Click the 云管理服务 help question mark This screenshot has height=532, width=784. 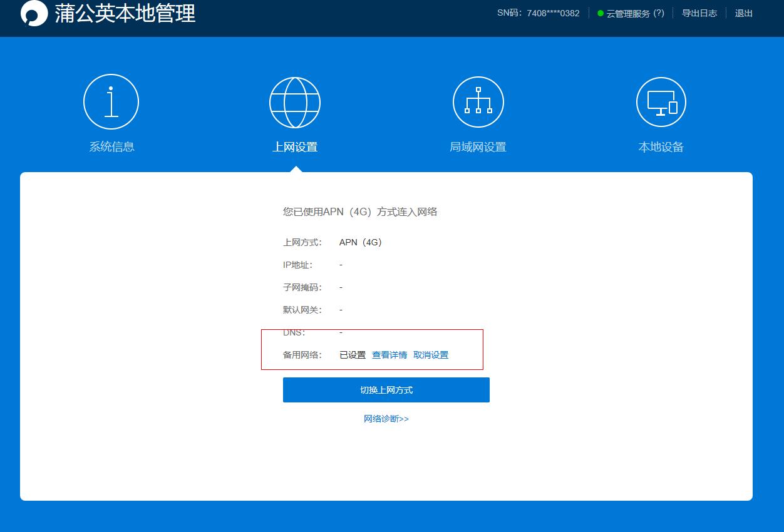pyautogui.click(x=661, y=13)
